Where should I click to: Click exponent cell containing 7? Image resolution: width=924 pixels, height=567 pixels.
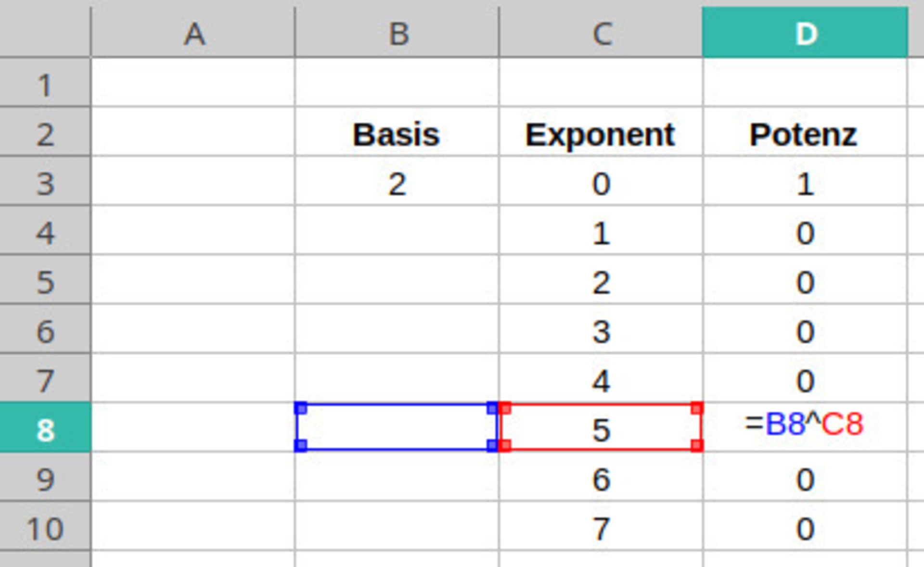pyautogui.click(x=601, y=529)
